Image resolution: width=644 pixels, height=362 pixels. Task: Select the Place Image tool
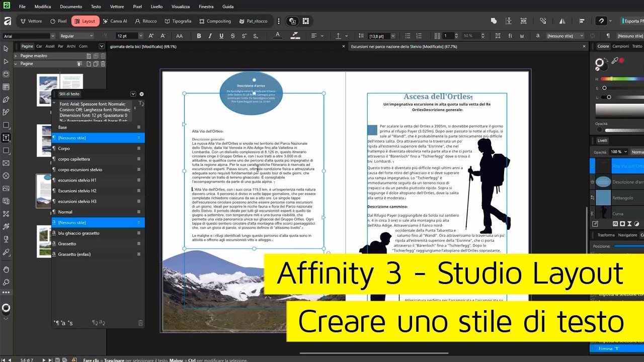pyautogui.click(x=6, y=189)
